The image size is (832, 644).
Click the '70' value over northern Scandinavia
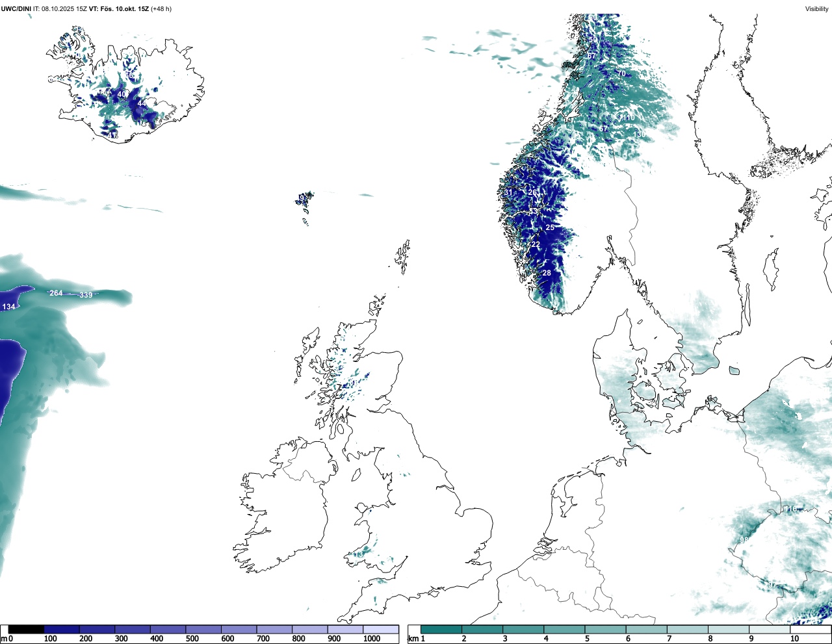[621, 73]
